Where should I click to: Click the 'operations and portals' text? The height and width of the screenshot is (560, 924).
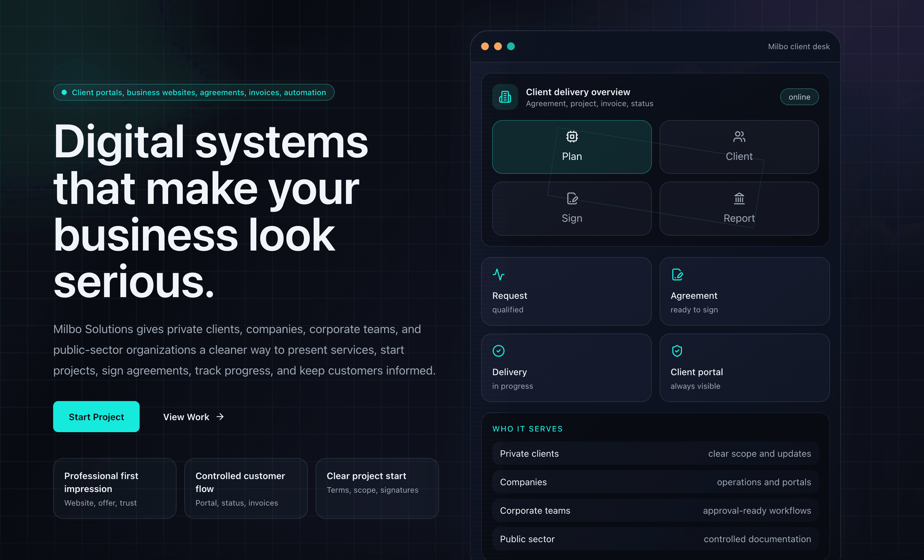[764, 482]
